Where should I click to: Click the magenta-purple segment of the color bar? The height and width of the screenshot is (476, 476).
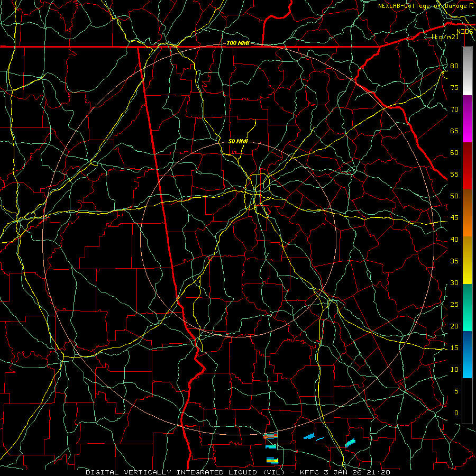467,118
